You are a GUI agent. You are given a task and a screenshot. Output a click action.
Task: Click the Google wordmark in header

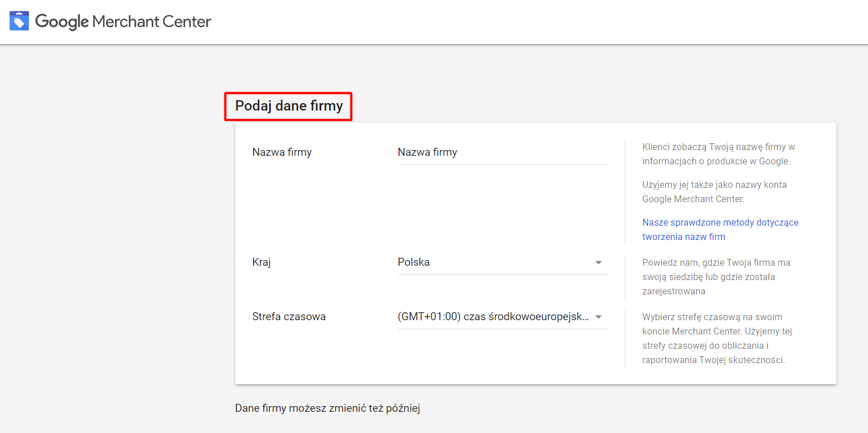[62, 22]
